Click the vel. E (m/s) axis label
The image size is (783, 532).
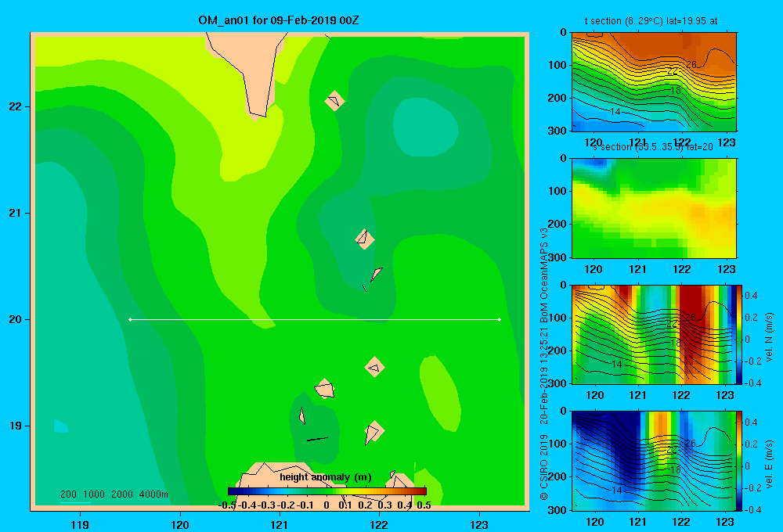tap(769, 464)
